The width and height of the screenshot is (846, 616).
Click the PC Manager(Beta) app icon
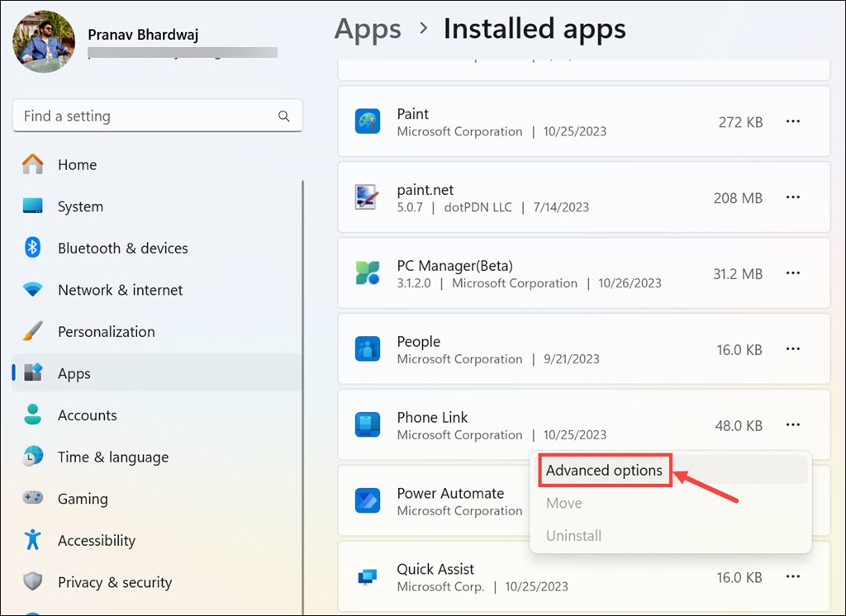(x=367, y=273)
